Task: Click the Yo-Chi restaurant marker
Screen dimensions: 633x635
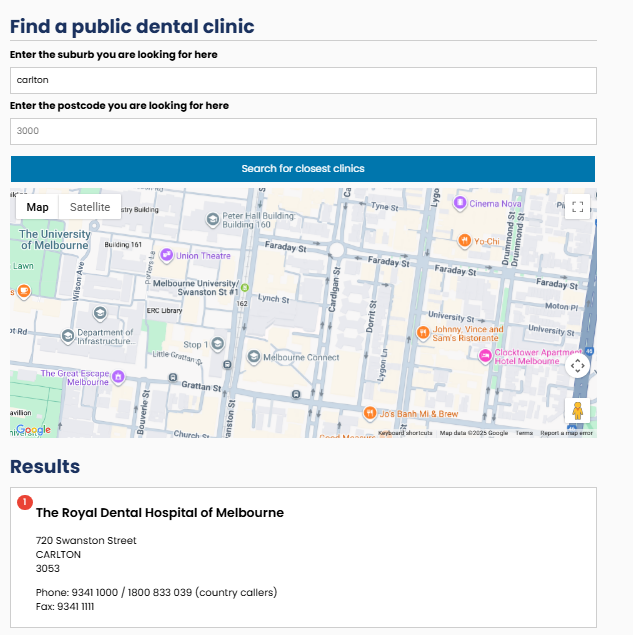Action: tap(465, 241)
